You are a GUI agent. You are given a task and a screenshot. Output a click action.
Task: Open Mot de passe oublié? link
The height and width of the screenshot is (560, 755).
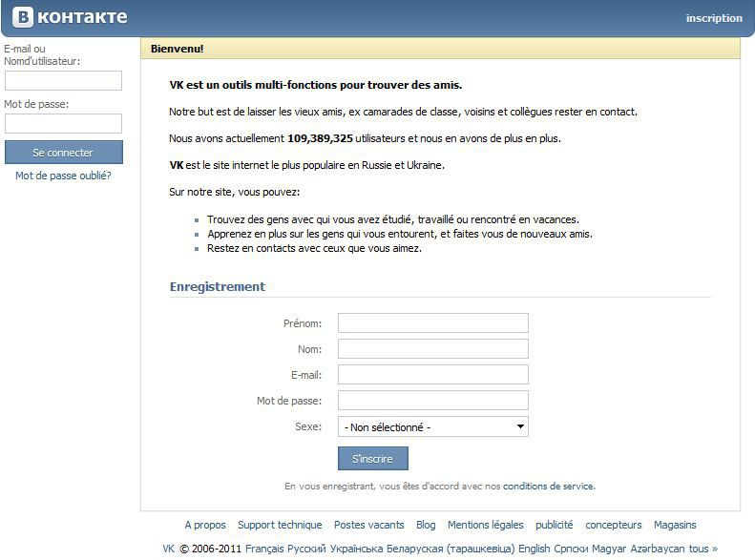coord(63,176)
